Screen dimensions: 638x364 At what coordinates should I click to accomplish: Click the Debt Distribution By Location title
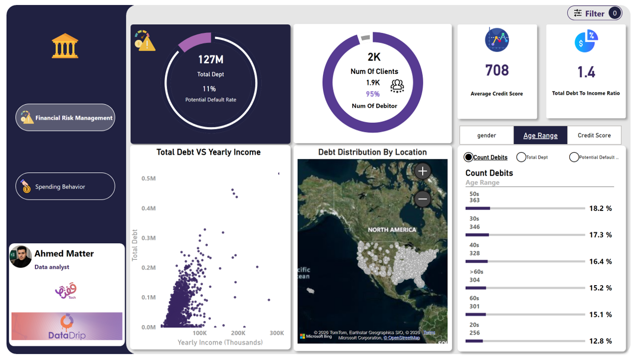click(x=373, y=152)
